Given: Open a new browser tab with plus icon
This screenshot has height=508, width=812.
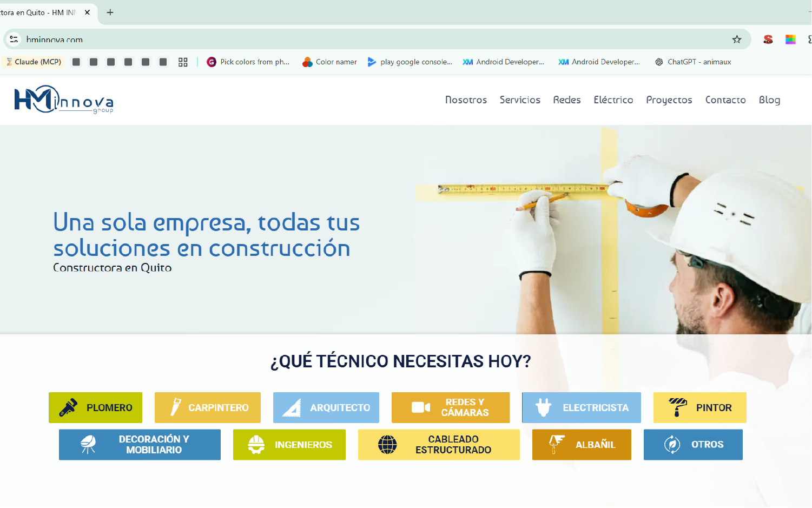Looking at the screenshot, I should (110, 12).
